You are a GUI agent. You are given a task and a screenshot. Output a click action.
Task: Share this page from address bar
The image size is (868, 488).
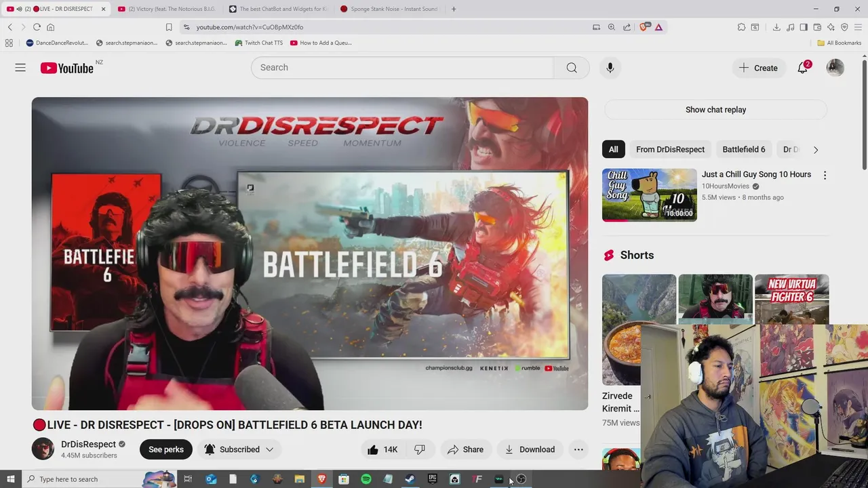coord(627,27)
